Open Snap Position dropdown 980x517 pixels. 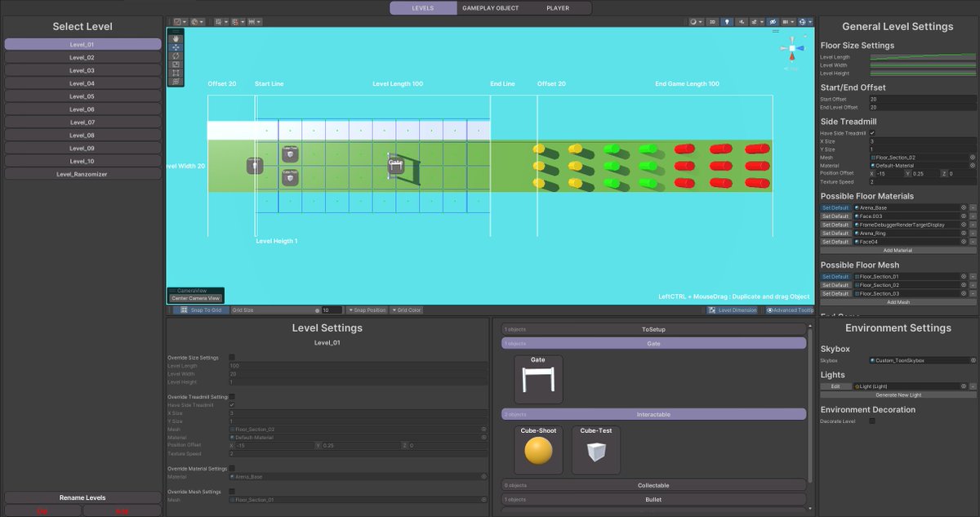tap(367, 310)
